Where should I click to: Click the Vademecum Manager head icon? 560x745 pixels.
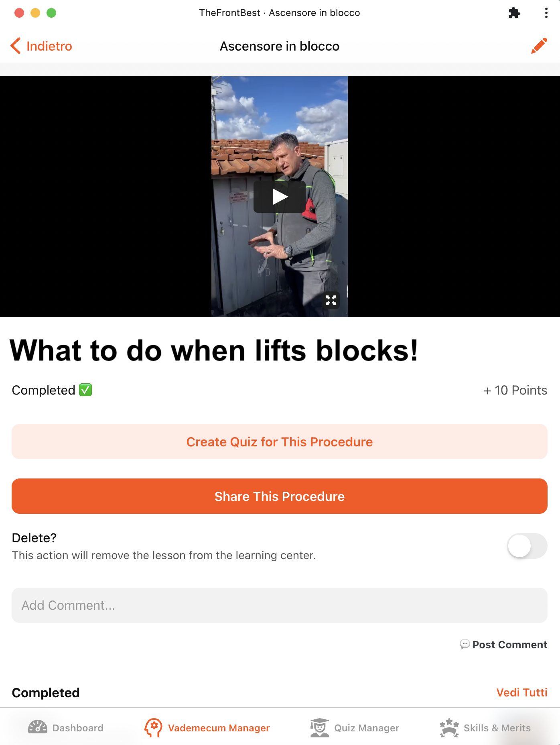153,728
